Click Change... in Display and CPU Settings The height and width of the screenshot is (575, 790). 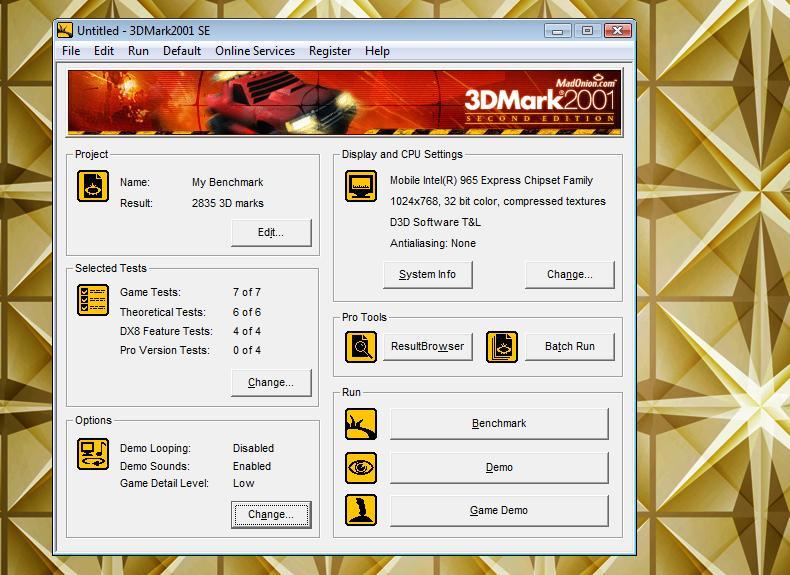569,274
